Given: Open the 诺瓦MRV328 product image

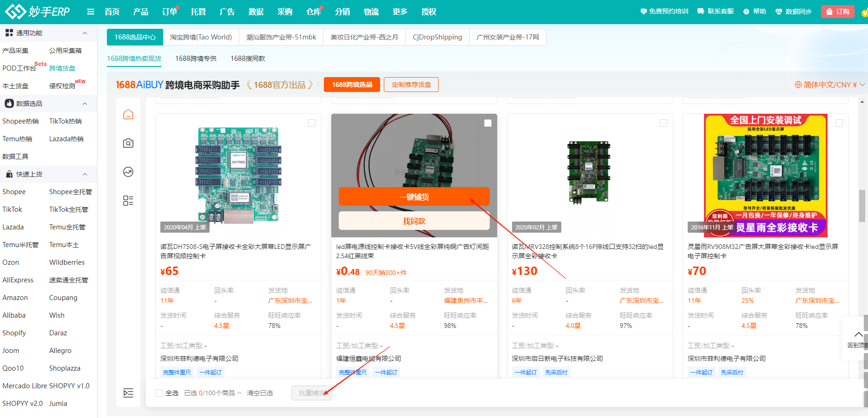Looking at the screenshot, I should pos(590,176).
